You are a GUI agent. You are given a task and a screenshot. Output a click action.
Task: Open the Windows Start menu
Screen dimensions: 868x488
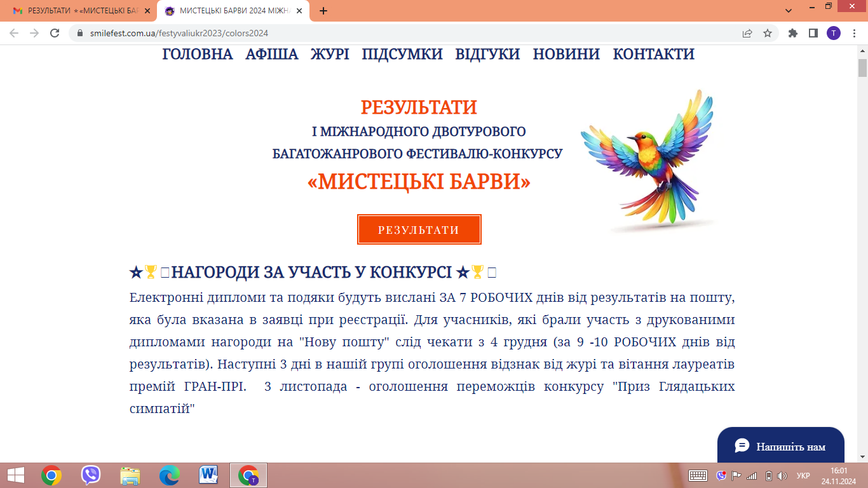coord(15,475)
